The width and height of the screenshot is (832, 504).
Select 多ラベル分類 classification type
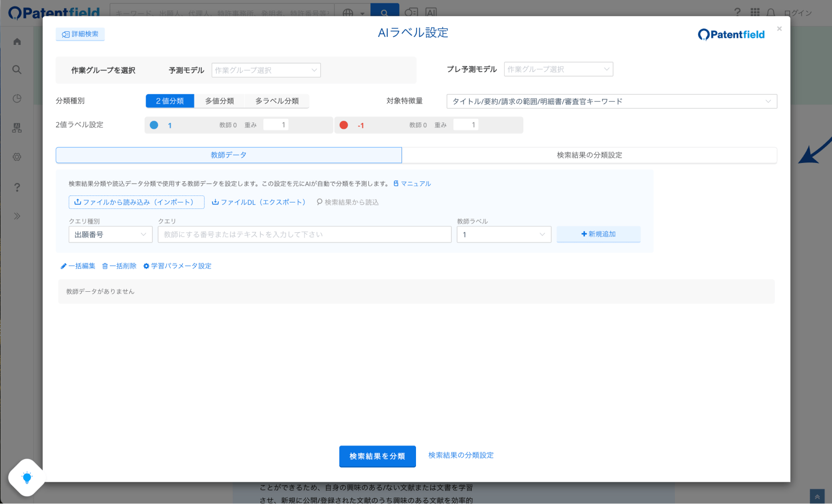click(277, 101)
